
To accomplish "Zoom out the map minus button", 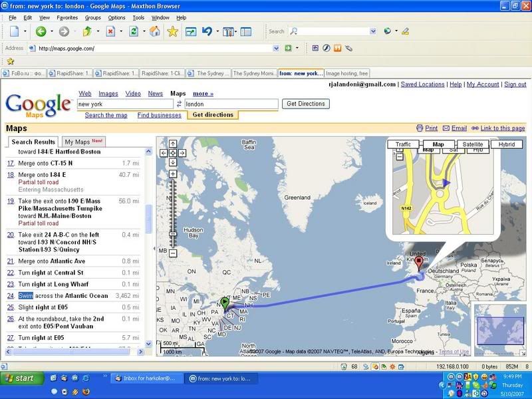I will point(173,253).
